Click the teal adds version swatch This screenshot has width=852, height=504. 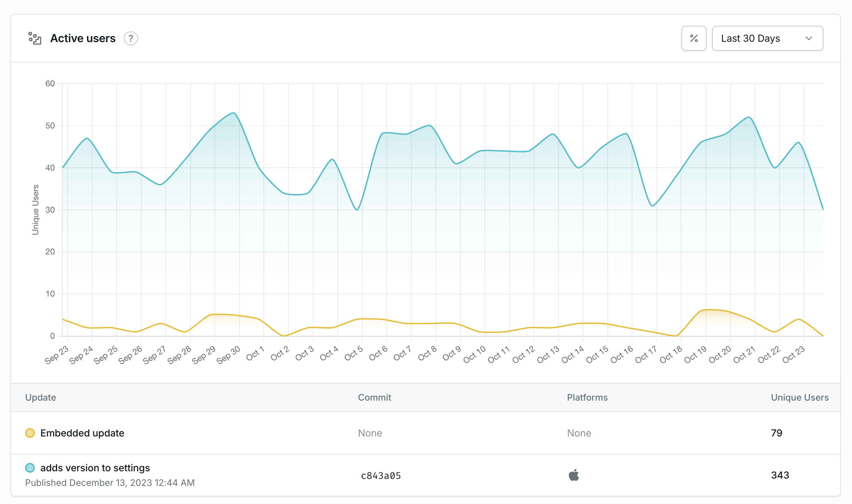pyautogui.click(x=30, y=468)
